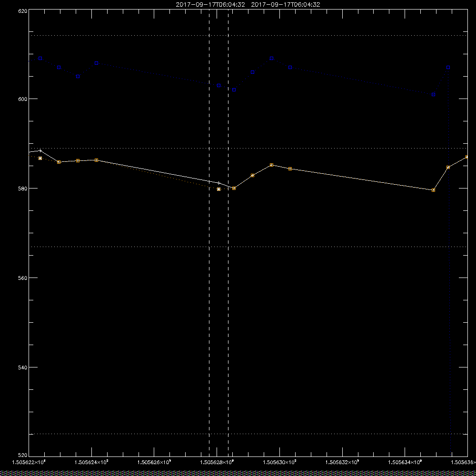Select the blue square marker at value 606

253,72
